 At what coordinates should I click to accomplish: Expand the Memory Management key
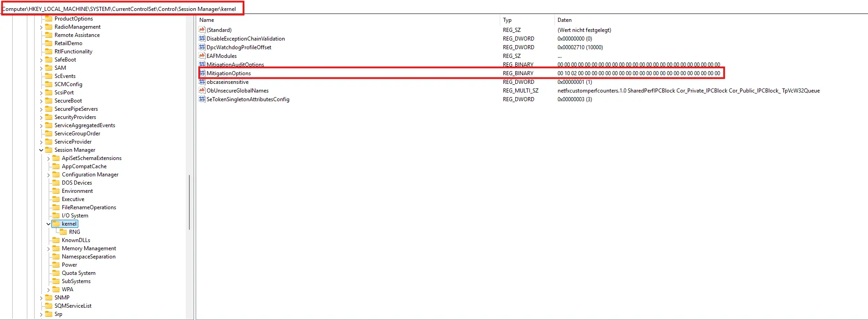[x=49, y=249]
